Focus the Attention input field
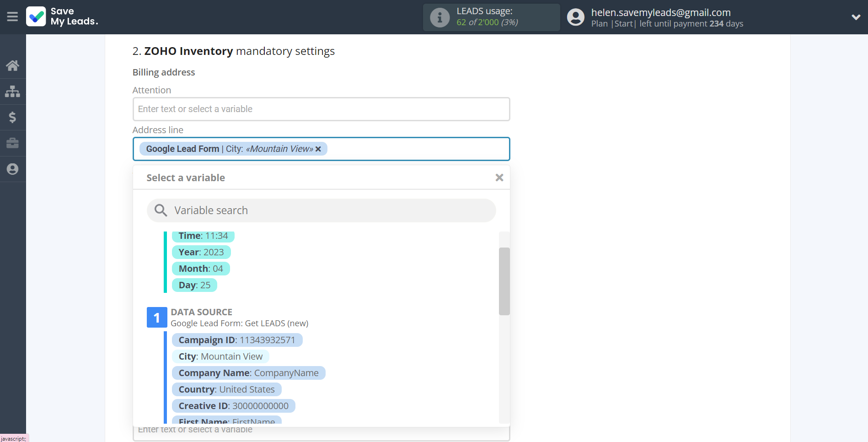 click(321, 109)
